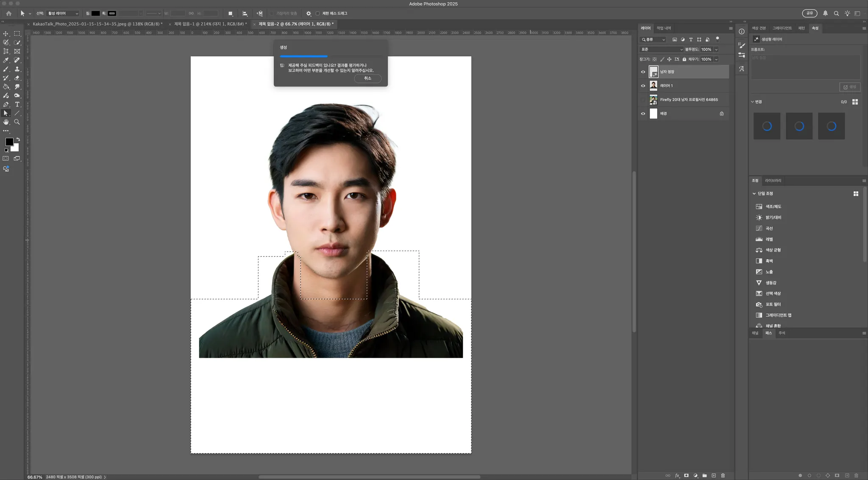
Task: Select the Firefly 20대 남자 프로필사진 layer
Action: pos(689,100)
